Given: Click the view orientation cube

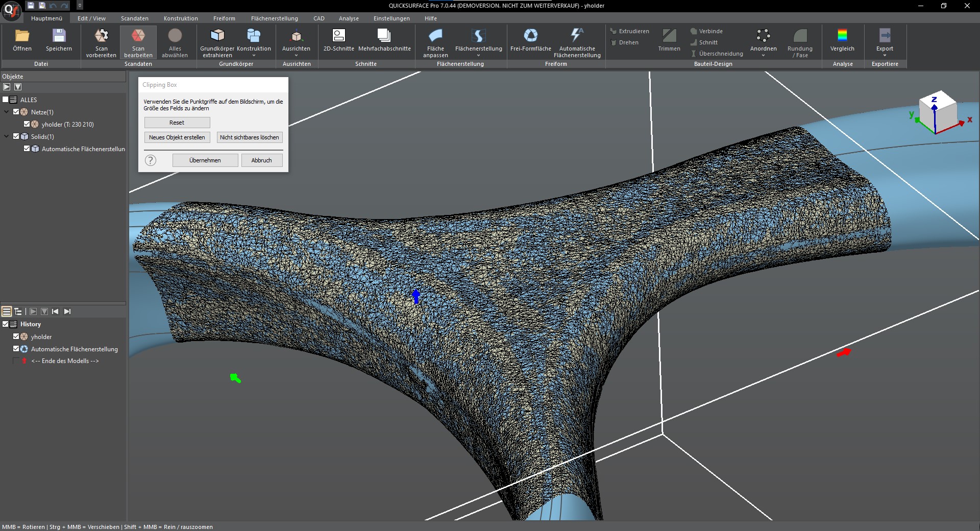Looking at the screenshot, I should (937, 111).
